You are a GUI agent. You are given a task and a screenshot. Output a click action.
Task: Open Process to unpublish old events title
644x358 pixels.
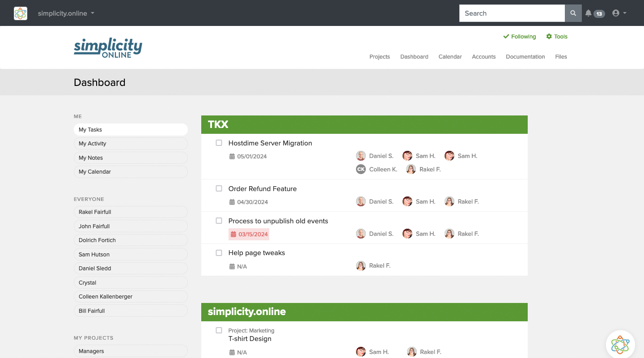(x=278, y=221)
